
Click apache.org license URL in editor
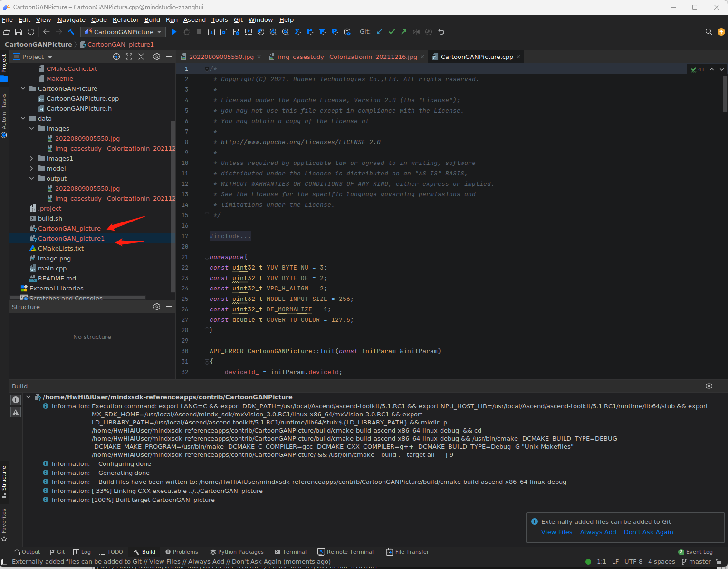coord(300,142)
